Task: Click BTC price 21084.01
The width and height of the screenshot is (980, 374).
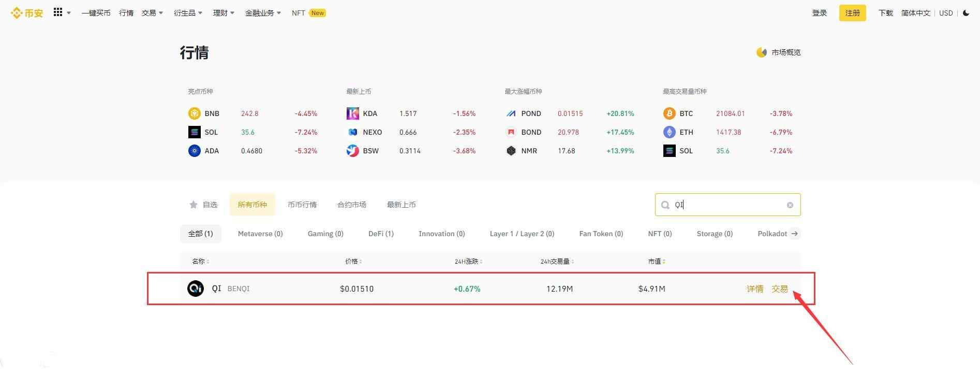Action: pos(730,113)
